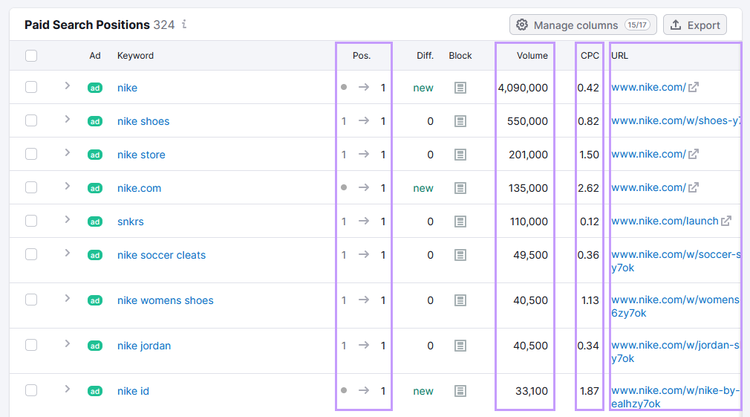Viewport: 750px width, 417px height.
Task: Check the box for nike womens shoes row
Action: click(x=31, y=300)
